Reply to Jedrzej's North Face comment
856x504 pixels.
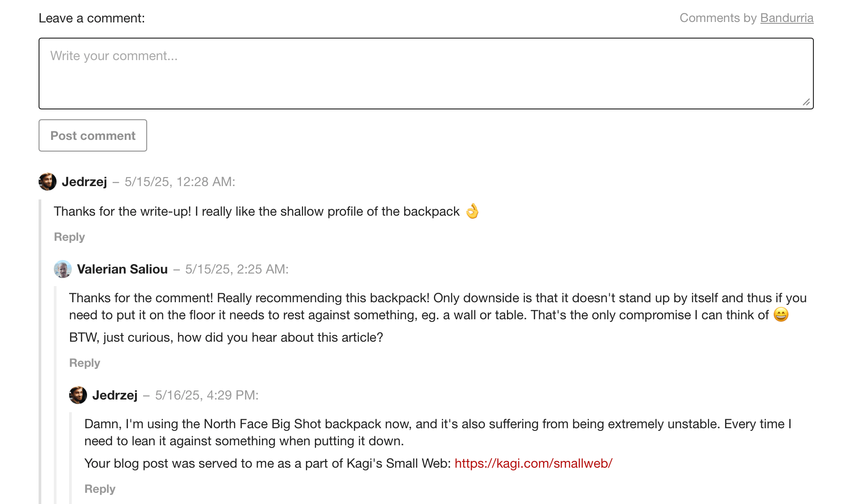tap(100, 489)
